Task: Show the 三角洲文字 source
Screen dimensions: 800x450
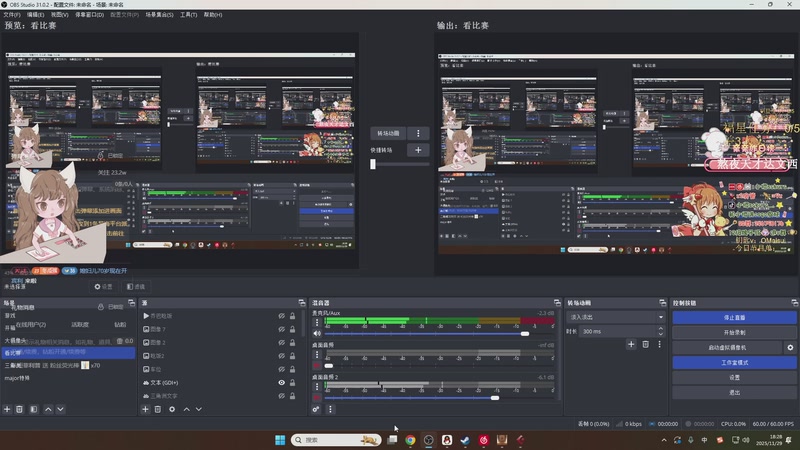Action: pyautogui.click(x=281, y=396)
